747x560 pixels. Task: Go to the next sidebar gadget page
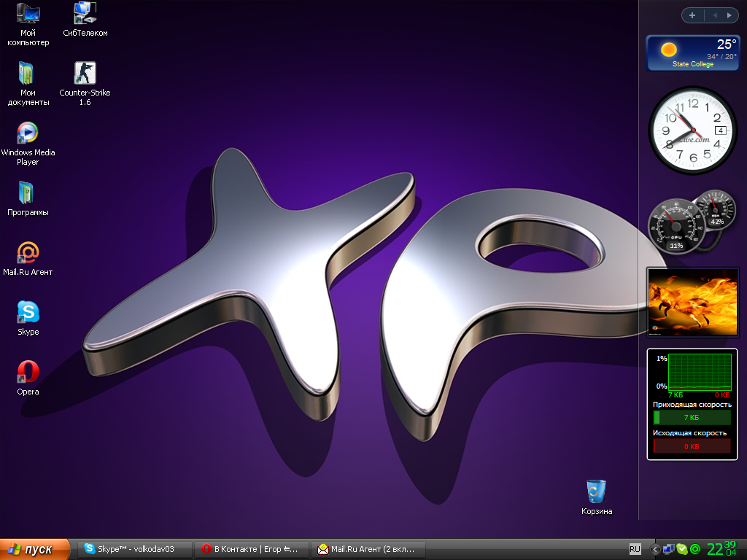click(x=728, y=15)
